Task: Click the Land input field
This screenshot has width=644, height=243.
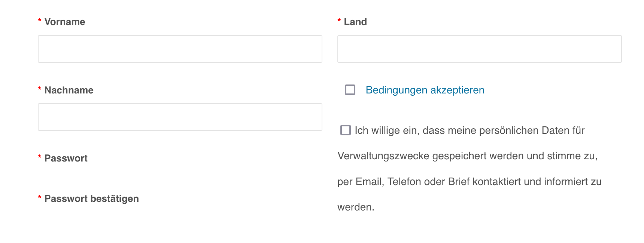Action: (x=479, y=49)
